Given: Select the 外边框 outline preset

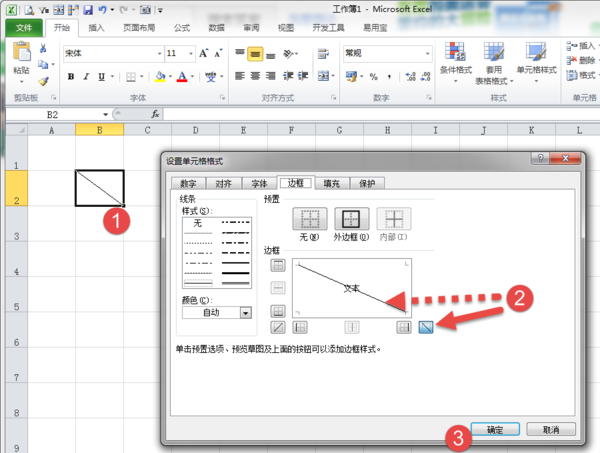Looking at the screenshot, I should click(351, 220).
